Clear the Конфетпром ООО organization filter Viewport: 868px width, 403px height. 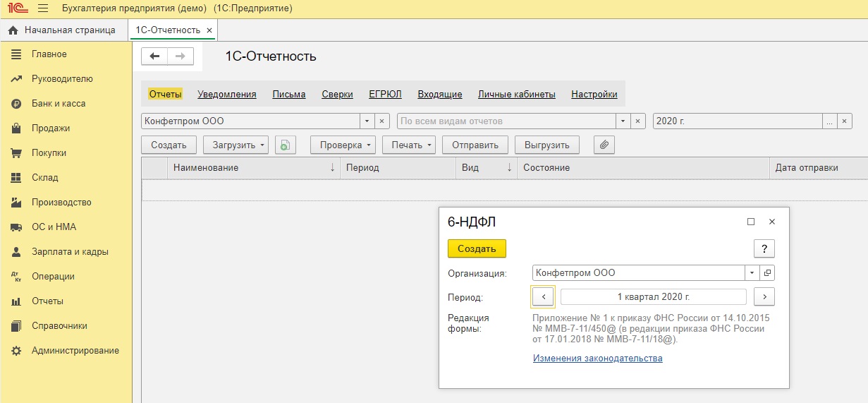[381, 121]
